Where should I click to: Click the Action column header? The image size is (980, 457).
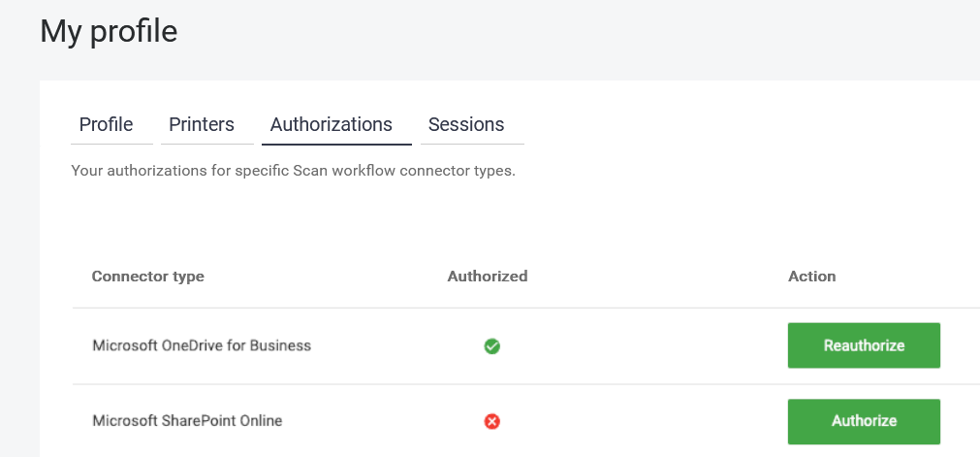811,277
